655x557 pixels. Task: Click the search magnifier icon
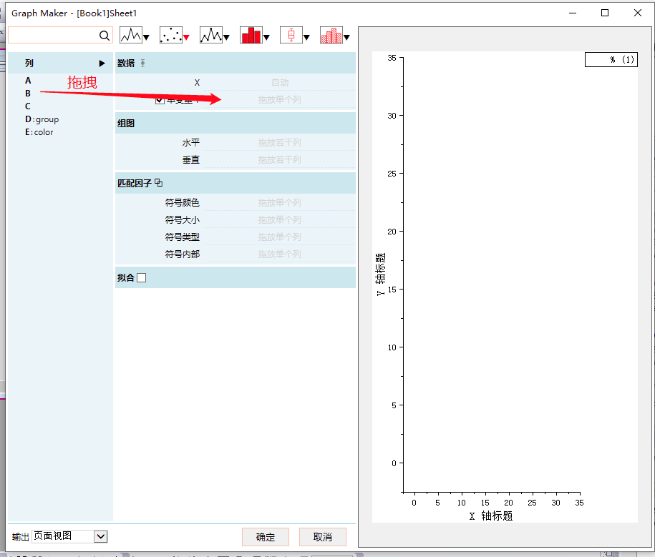point(104,36)
